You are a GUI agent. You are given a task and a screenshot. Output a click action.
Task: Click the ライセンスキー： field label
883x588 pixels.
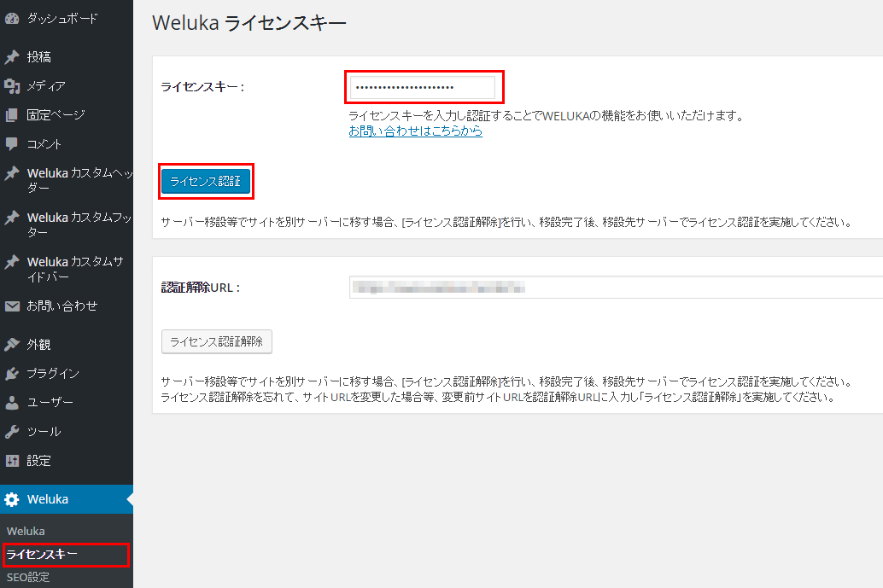click(202, 87)
